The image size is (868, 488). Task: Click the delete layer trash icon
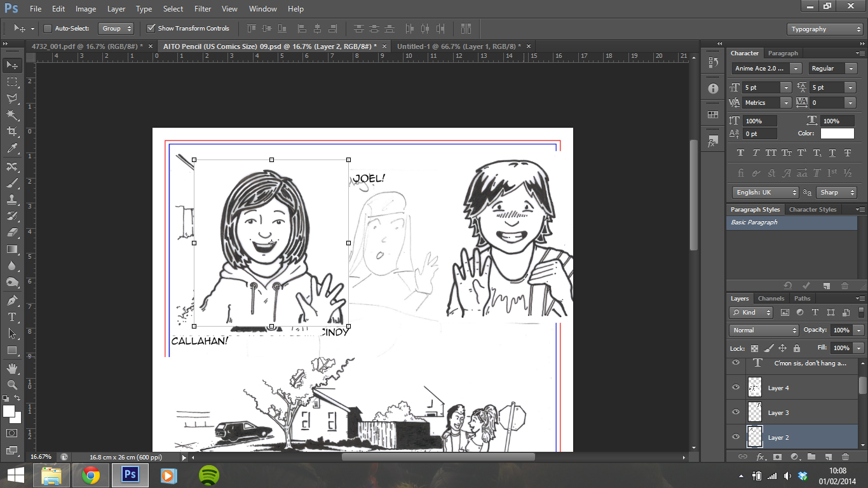[x=845, y=457]
